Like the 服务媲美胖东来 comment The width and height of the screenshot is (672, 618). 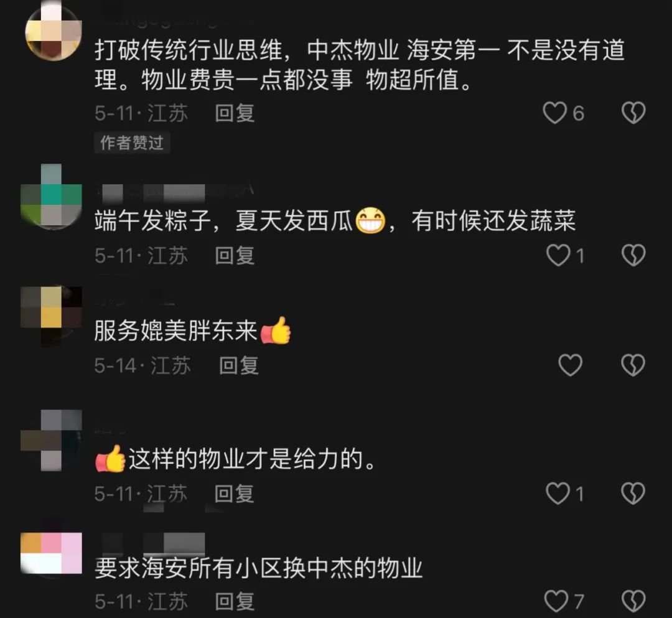(570, 365)
